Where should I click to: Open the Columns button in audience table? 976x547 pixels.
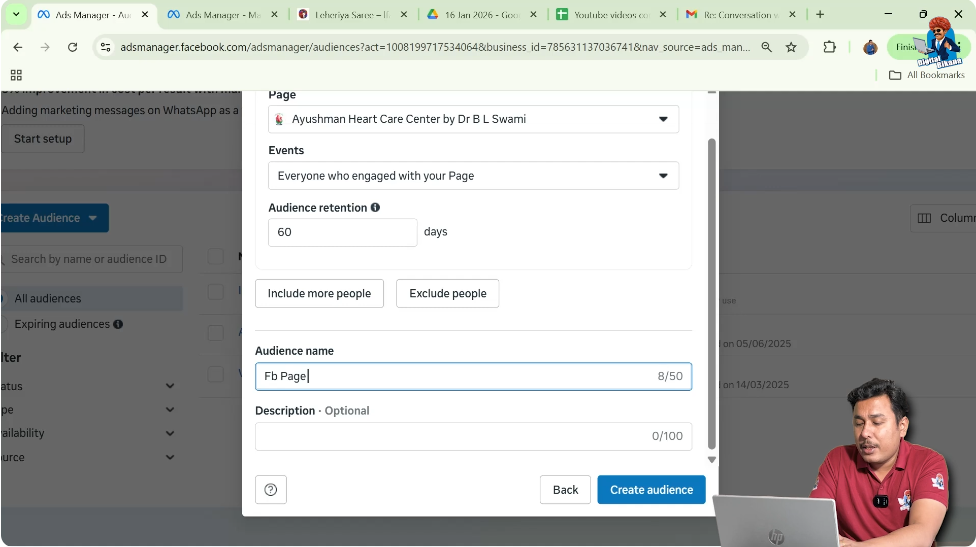943,218
